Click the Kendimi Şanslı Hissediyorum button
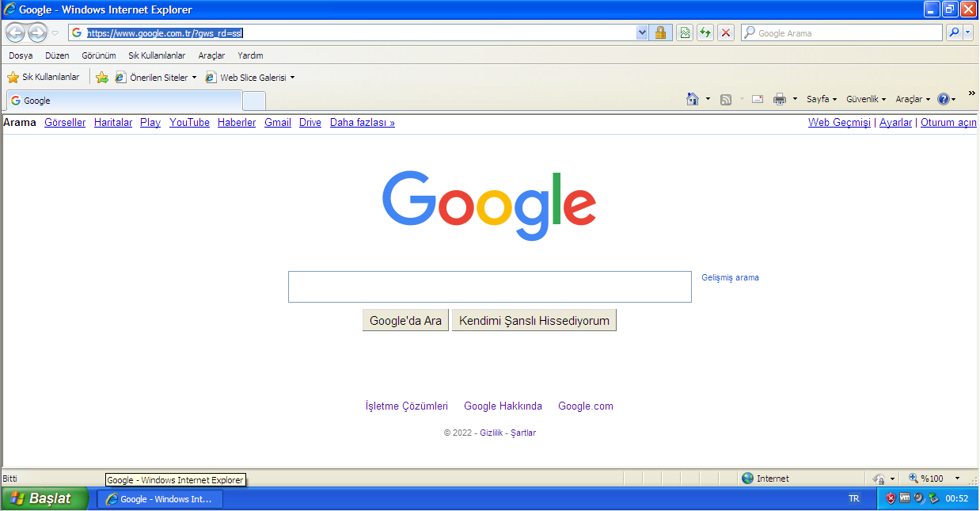 click(534, 321)
